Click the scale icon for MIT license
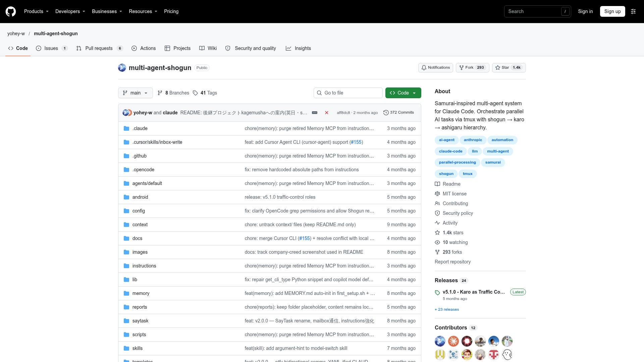 (x=437, y=194)
